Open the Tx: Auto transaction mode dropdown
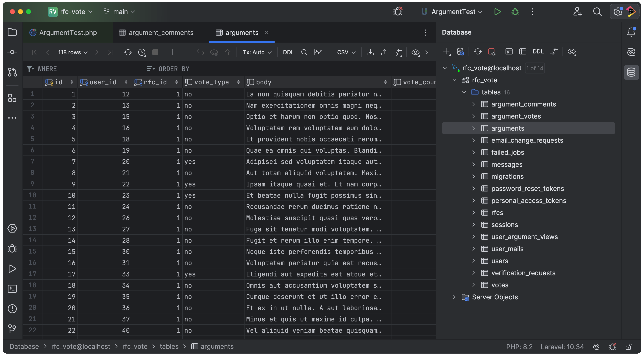 tap(257, 52)
